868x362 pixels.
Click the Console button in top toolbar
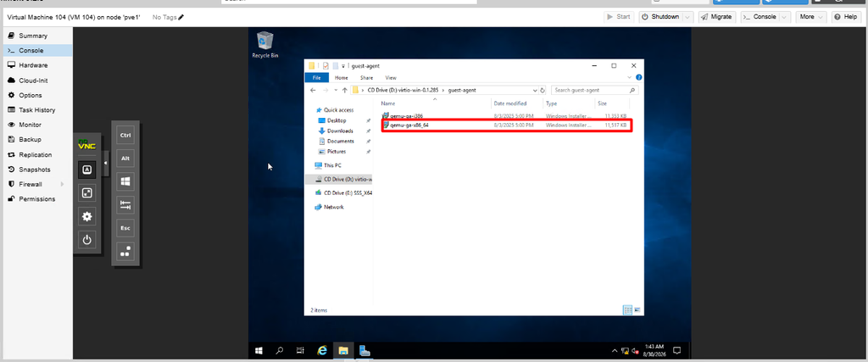[x=759, y=17]
